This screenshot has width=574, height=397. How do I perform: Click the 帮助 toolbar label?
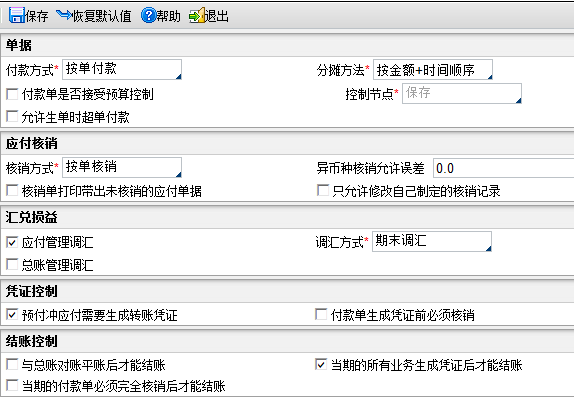tap(168, 16)
